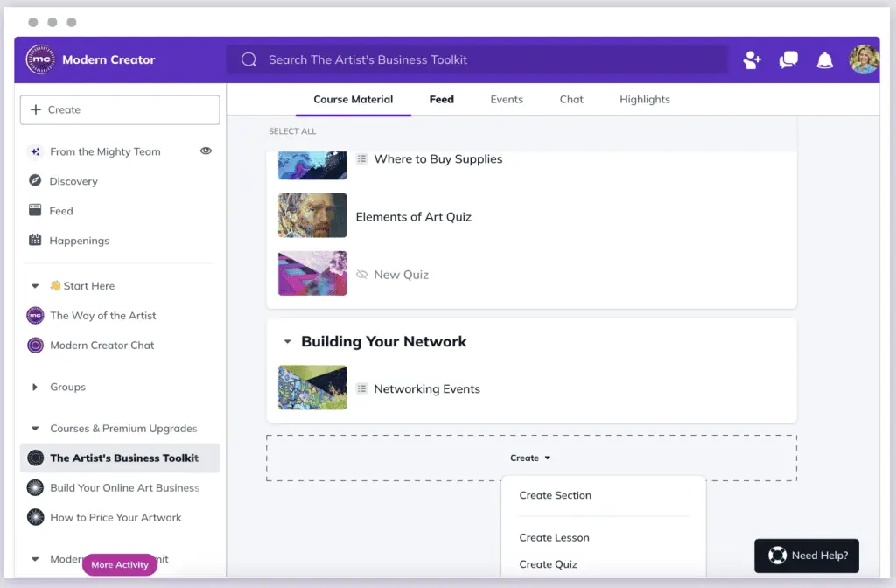
Task: Click the plus icon in Create button
Action: 35,109
